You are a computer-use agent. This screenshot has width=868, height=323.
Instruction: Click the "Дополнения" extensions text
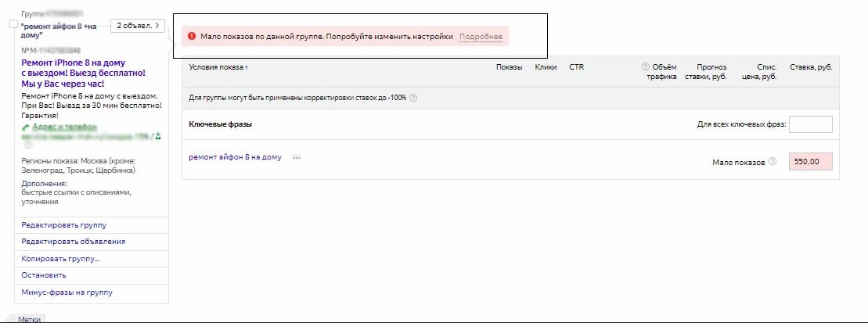[x=44, y=183]
